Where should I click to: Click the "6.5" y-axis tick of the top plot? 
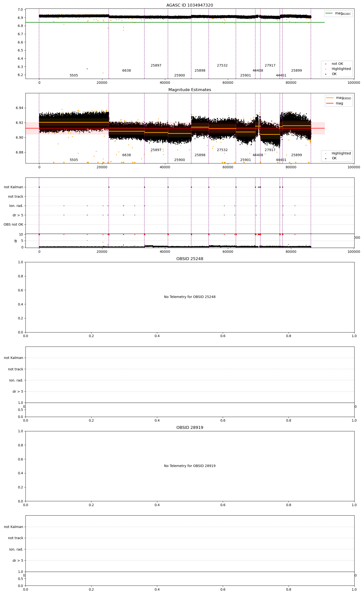click(20, 50)
